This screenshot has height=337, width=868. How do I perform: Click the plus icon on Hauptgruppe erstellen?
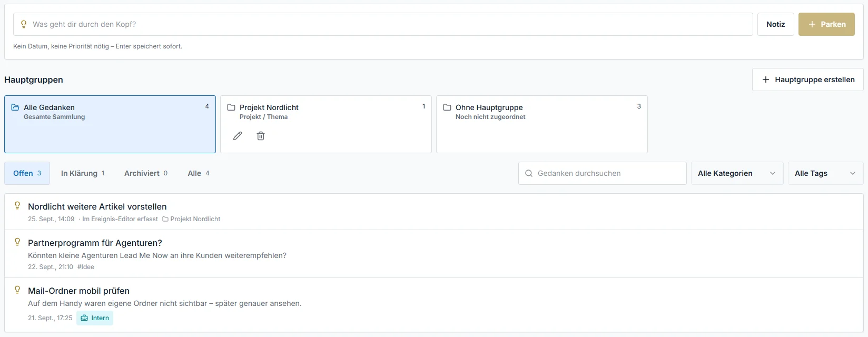766,80
